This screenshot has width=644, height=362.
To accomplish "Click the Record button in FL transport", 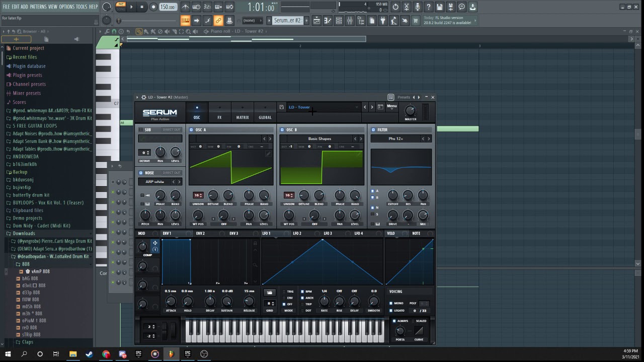I will point(153,7).
